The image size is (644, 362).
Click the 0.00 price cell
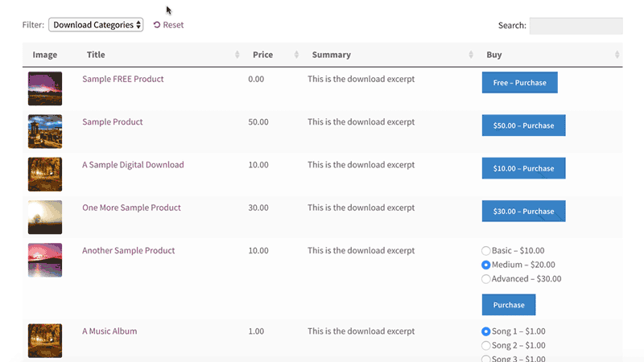256,79
